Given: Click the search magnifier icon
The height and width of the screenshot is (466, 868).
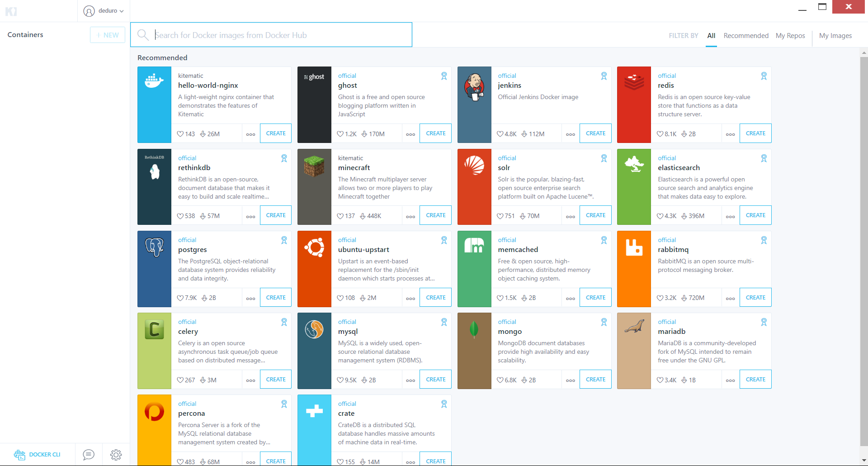Looking at the screenshot, I should pos(143,35).
